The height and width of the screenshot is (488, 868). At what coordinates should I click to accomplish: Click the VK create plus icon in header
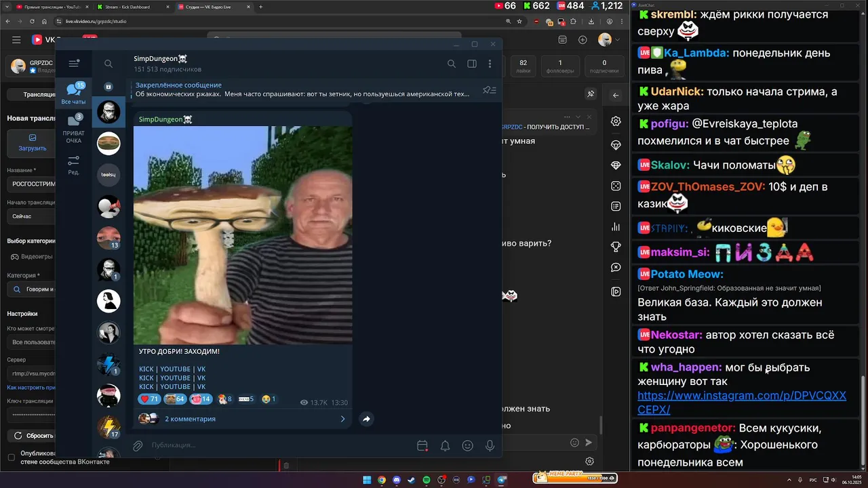583,40
